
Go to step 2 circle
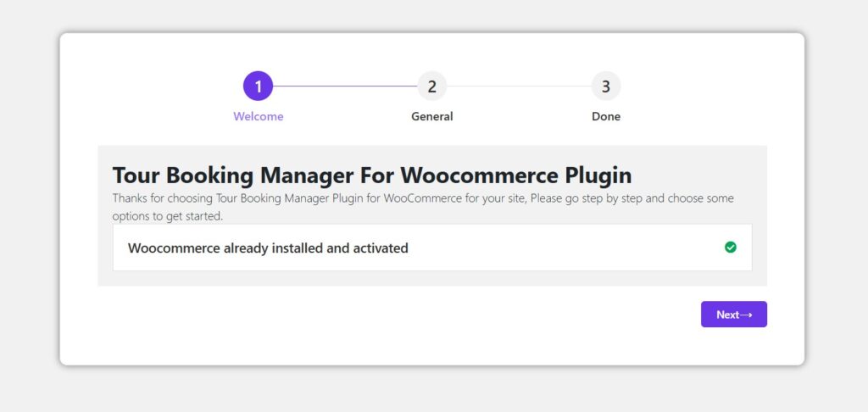coord(431,86)
